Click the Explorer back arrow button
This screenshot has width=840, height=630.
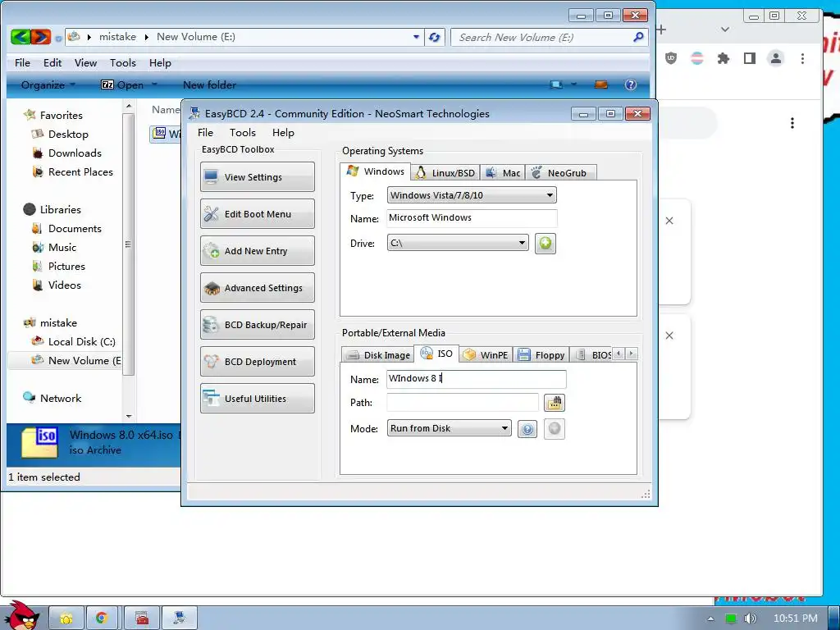[x=20, y=36]
